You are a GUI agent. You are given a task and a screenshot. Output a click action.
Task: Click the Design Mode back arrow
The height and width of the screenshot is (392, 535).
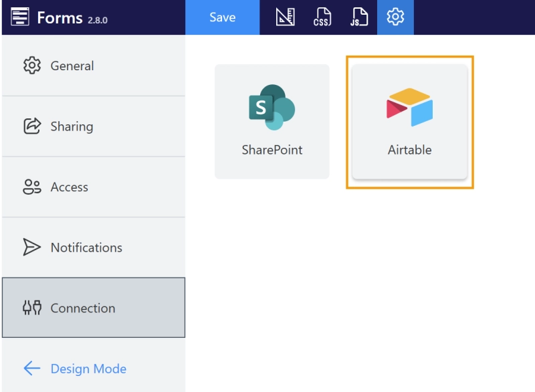coord(32,369)
